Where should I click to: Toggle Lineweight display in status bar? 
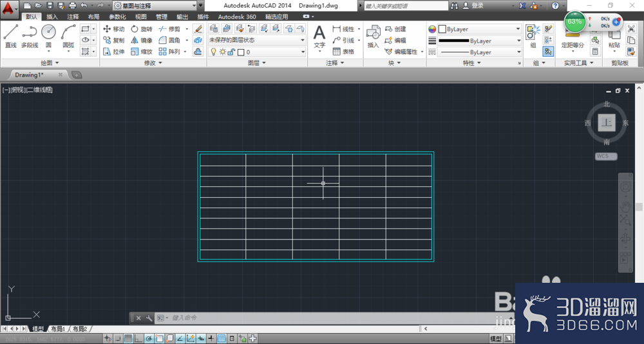point(211,339)
